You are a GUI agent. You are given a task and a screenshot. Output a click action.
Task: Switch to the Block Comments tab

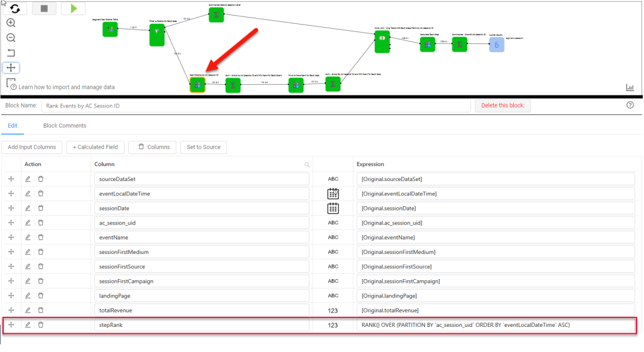click(65, 126)
